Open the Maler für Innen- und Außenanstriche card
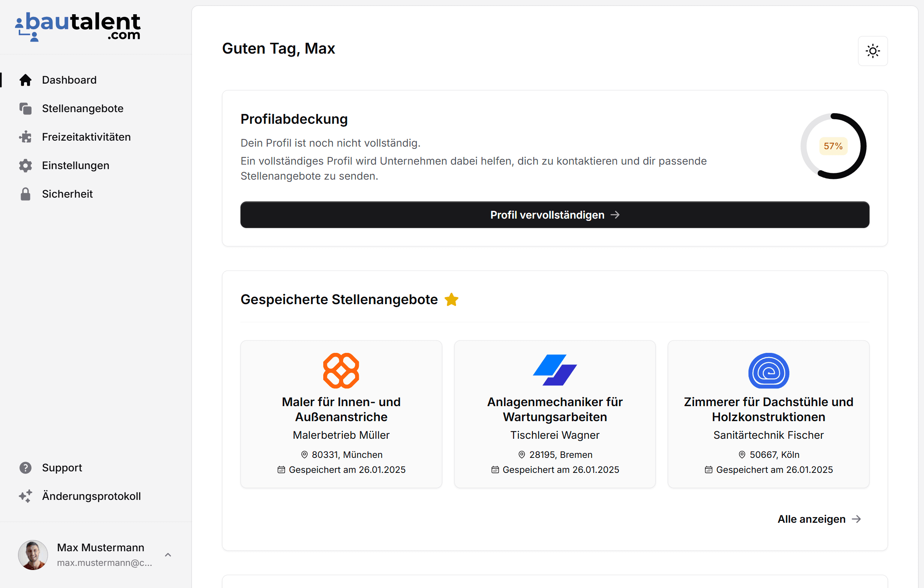Image resolution: width=924 pixels, height=588 pixels. point(341,414)
